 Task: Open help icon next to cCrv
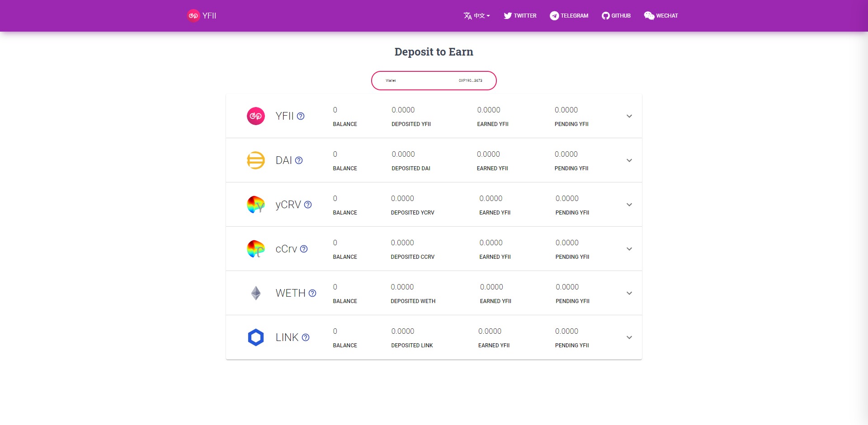(304, 249)
